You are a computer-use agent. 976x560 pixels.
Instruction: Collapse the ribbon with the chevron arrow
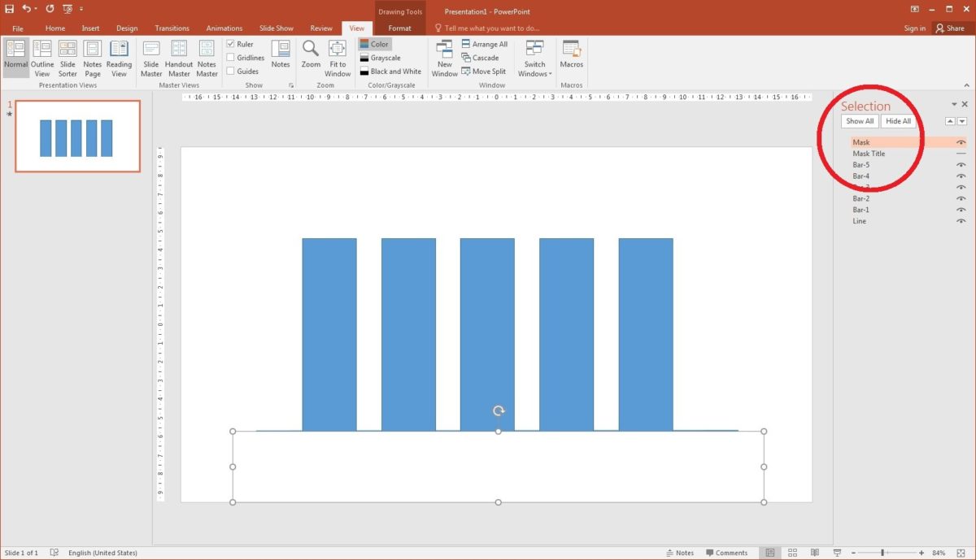967,85
